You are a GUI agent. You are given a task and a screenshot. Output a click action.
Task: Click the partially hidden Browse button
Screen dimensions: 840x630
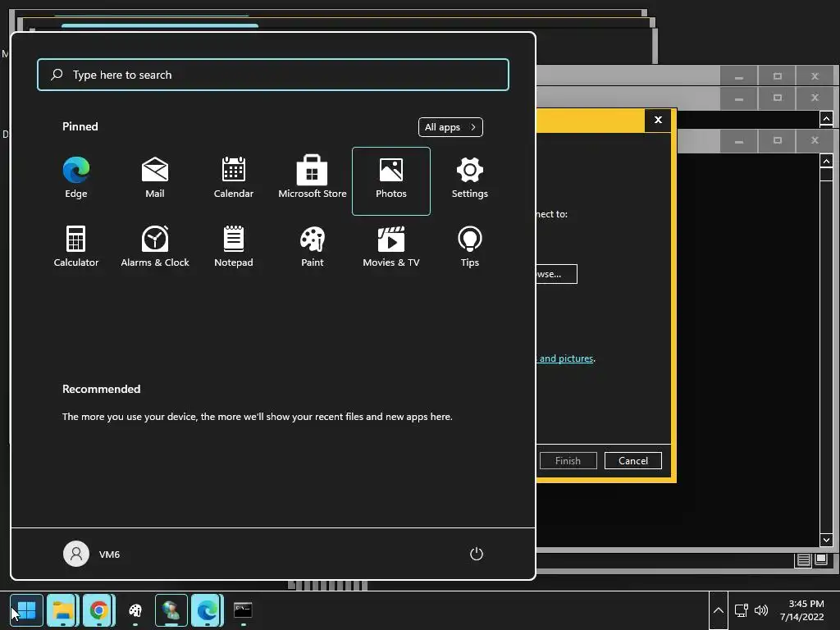(x=556, y=274)
